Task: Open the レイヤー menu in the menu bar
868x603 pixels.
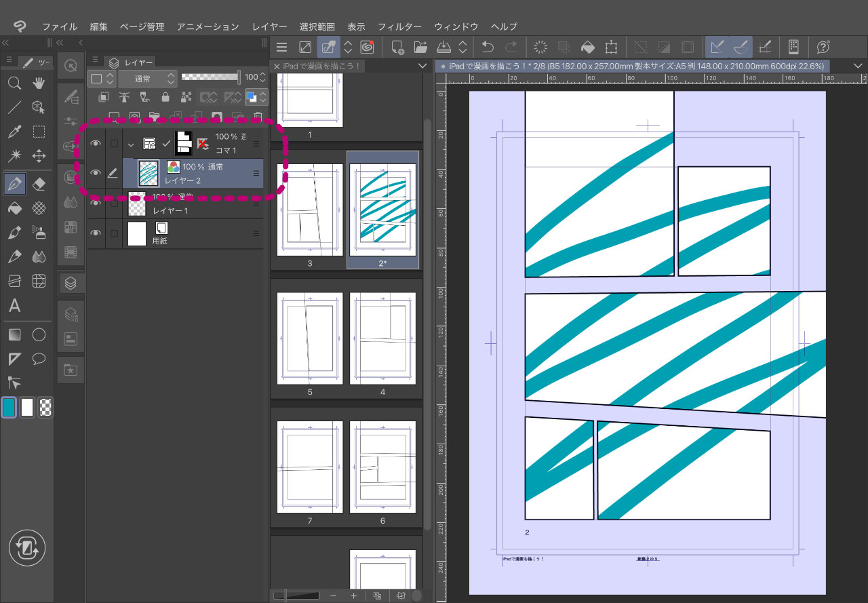Action: [269, 26]
